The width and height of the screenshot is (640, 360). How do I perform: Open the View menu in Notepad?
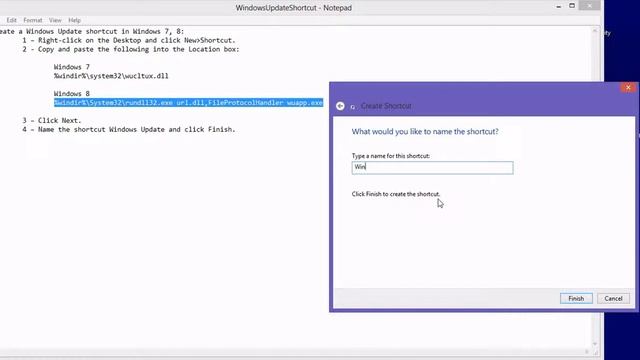click(x=55, y=20)
